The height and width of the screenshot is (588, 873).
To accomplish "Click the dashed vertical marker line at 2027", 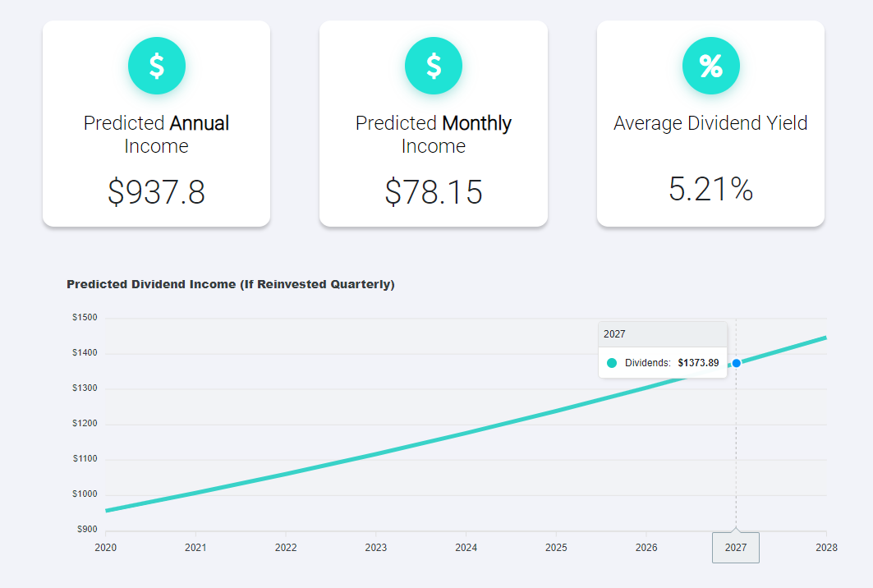I will tap(737, 452).
